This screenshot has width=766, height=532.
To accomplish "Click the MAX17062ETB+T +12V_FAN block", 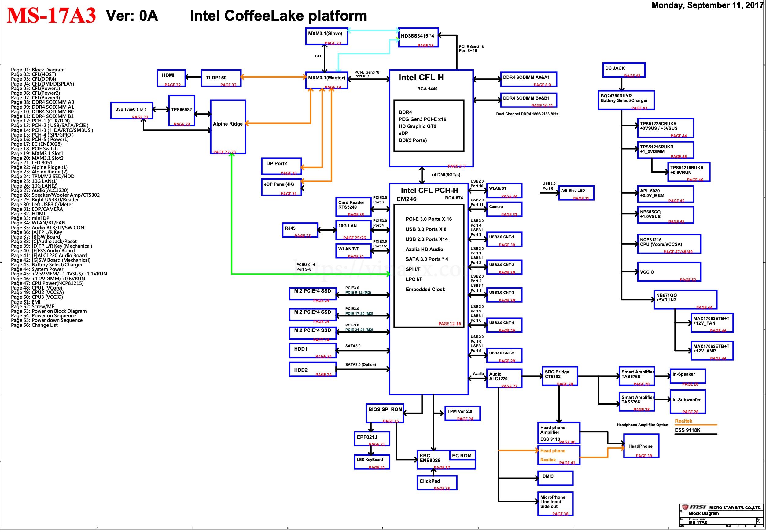I will 712,323.
